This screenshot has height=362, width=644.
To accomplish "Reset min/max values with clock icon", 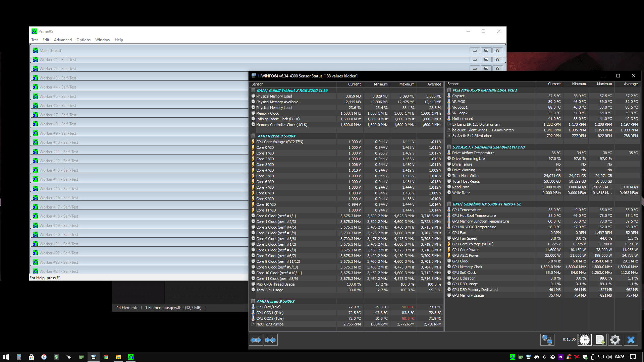I will (x=585, y=340).
